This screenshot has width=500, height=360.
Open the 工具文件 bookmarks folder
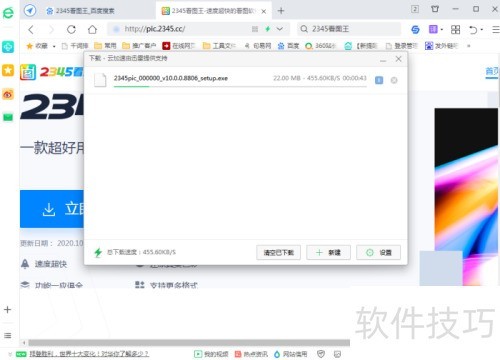coord(219,46)
